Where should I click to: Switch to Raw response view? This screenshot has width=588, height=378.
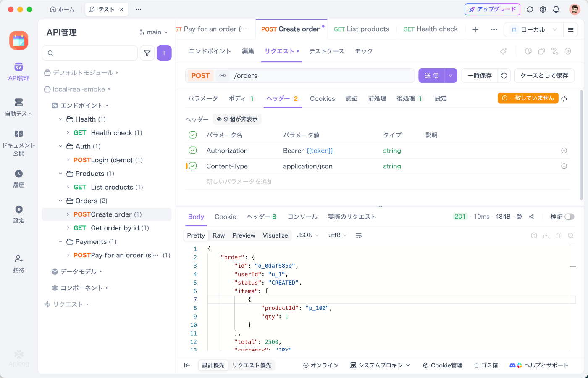click(x=218, y=235)
